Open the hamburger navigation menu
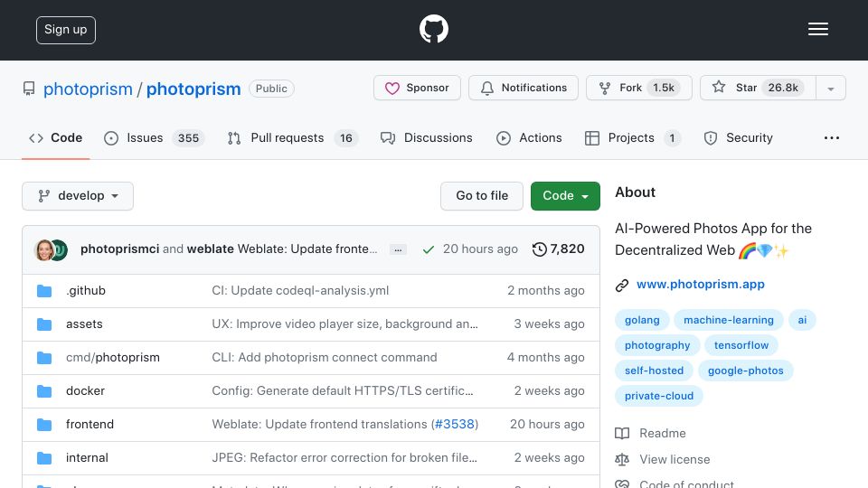The height and width of the screenshot is (488, 868). click(817, 29)
